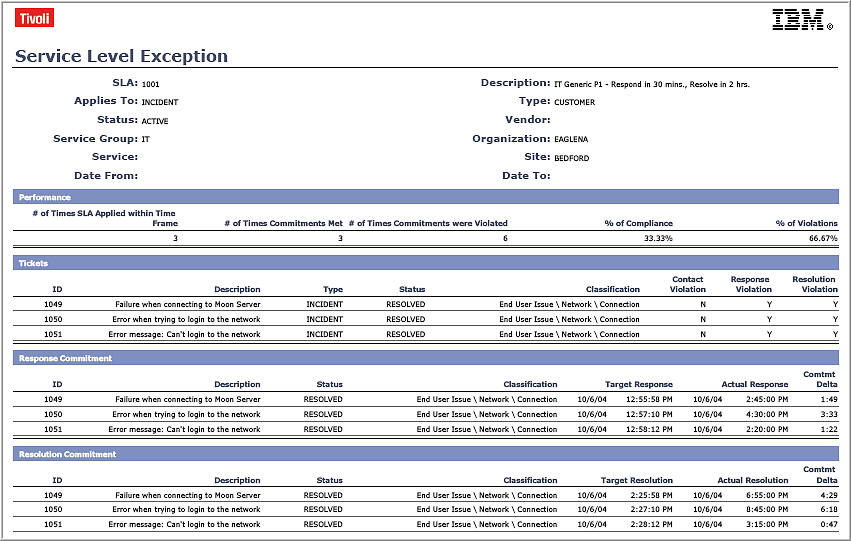Select the SLA value 1001

[150, 84]
